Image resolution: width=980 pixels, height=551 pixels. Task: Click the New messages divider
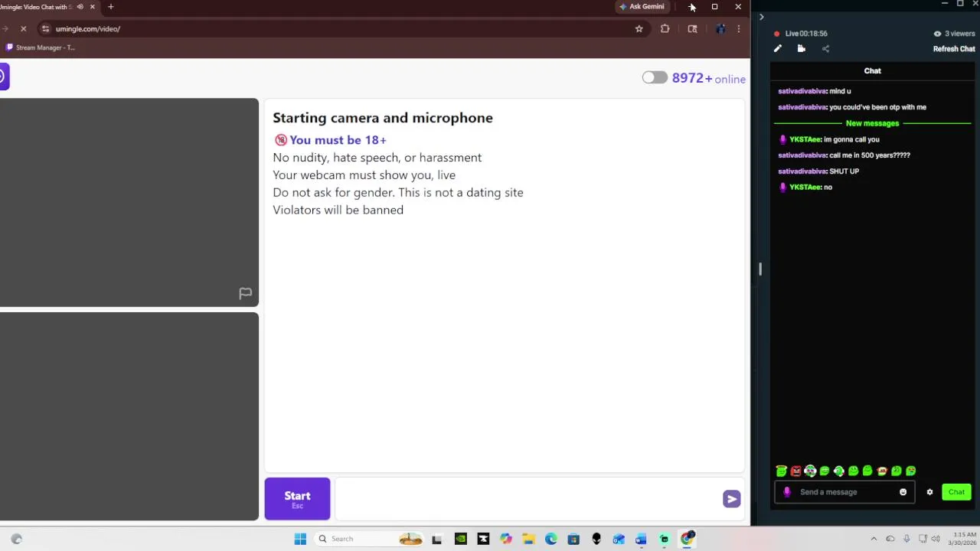(872, 123)
